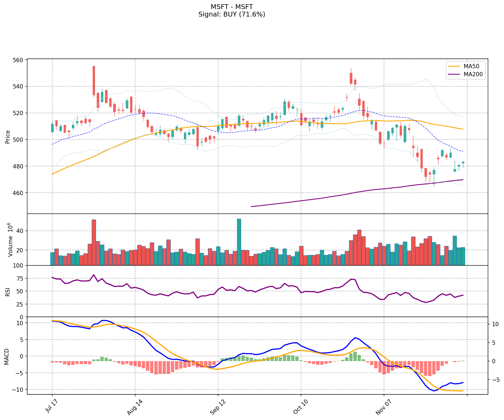Select the orange MA50 line swatch in legend
The image size is (504, 420).
pos(454,66)
